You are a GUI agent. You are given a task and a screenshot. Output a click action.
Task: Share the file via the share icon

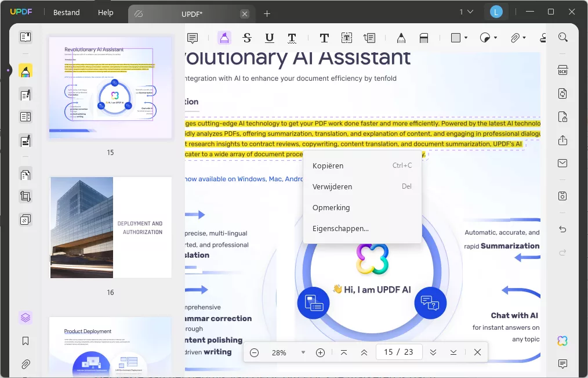[562, 140]
